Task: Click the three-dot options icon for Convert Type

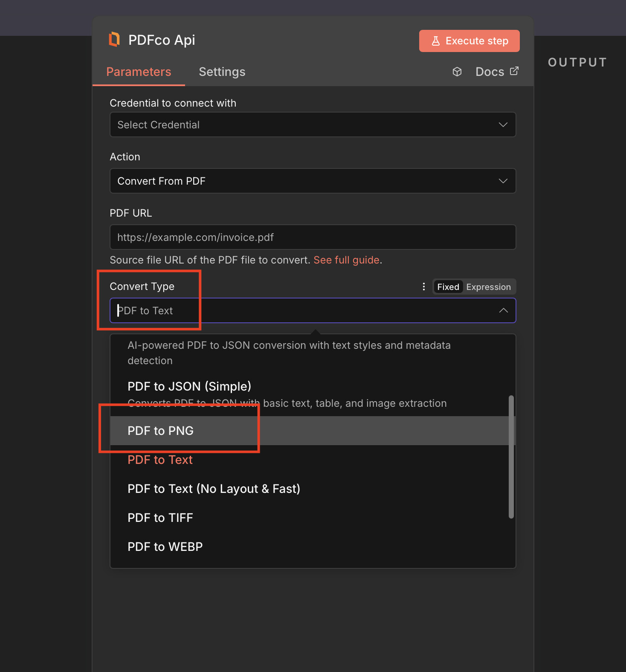Action: pyautogui.click(x=423, y=287)
